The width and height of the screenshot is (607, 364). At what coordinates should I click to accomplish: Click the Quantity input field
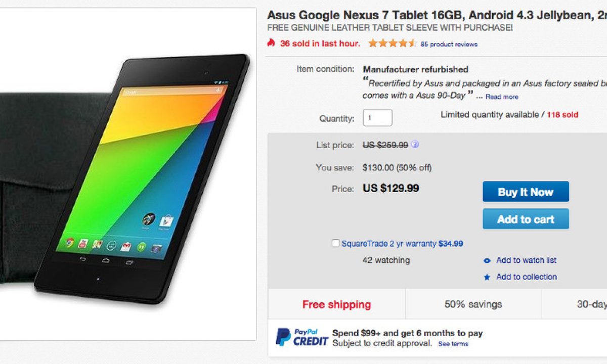pos(377,118)
